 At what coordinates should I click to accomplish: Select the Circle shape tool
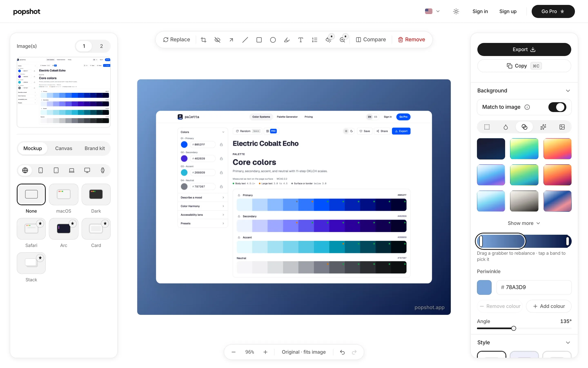point(273,40)
